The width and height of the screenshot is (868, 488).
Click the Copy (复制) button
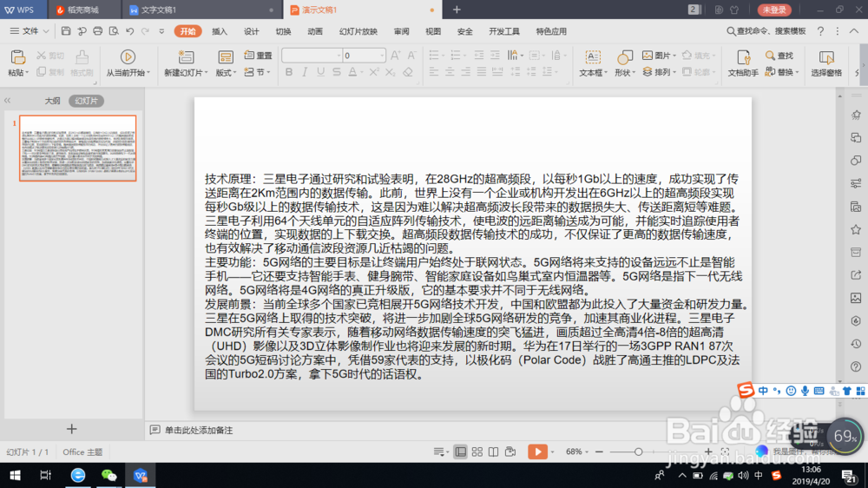(49, 72)
